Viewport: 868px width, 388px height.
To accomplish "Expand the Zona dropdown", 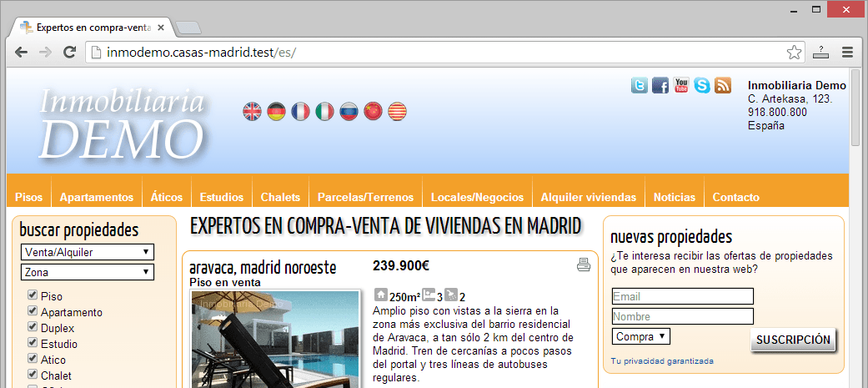I will point(87,272).
